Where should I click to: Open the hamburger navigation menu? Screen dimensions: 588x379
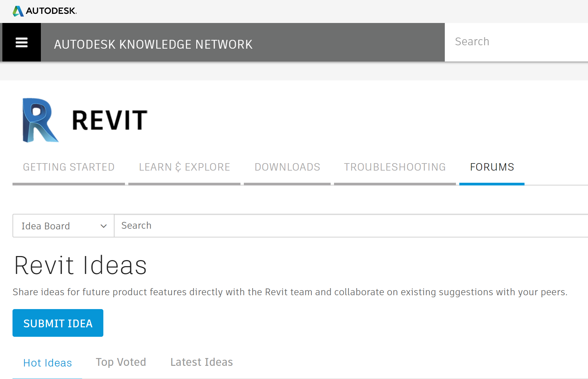[x=22, y=43]
